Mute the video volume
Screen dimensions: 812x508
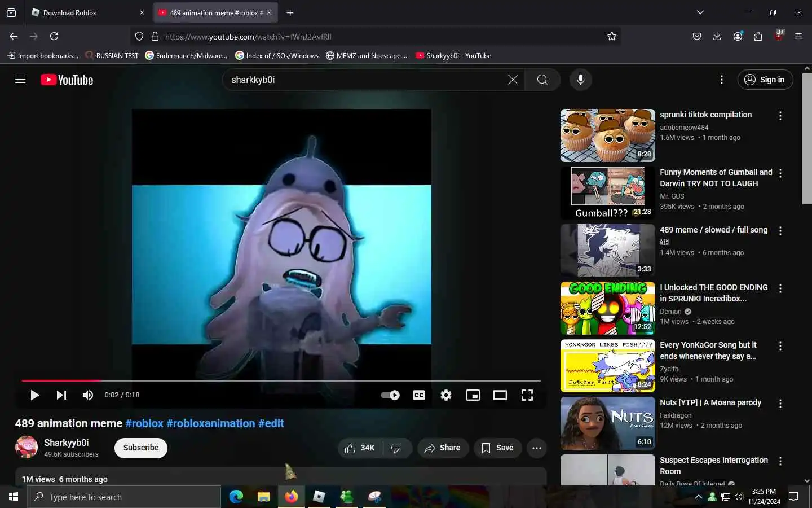(88, 395)
